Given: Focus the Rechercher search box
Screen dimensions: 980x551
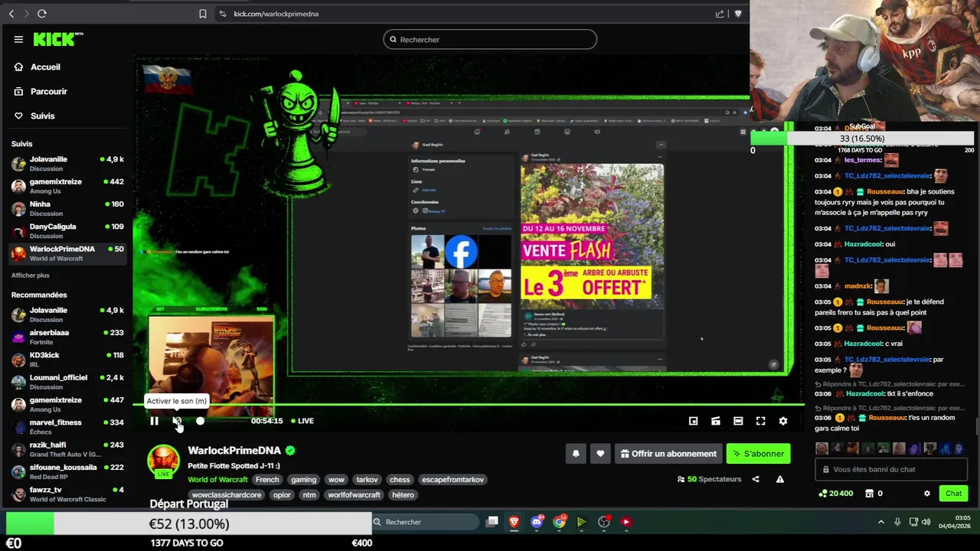Looking at the screenshot, I should [x=490, y=39].
